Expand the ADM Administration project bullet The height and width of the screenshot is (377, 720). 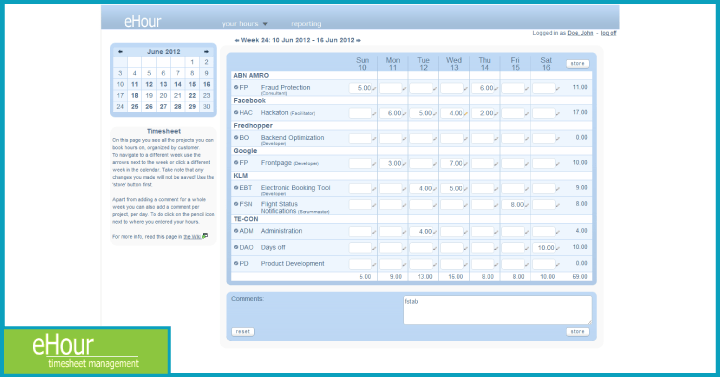tap(236, 231)
